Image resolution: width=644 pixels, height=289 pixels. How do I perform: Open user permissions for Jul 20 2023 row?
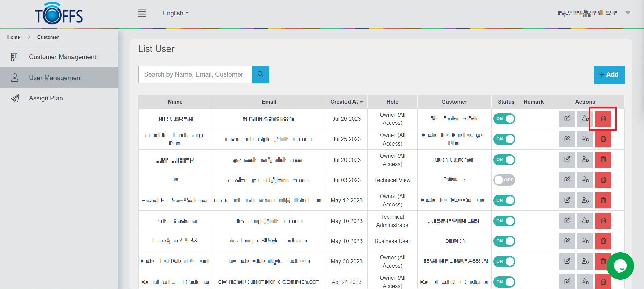click(585, 159)
